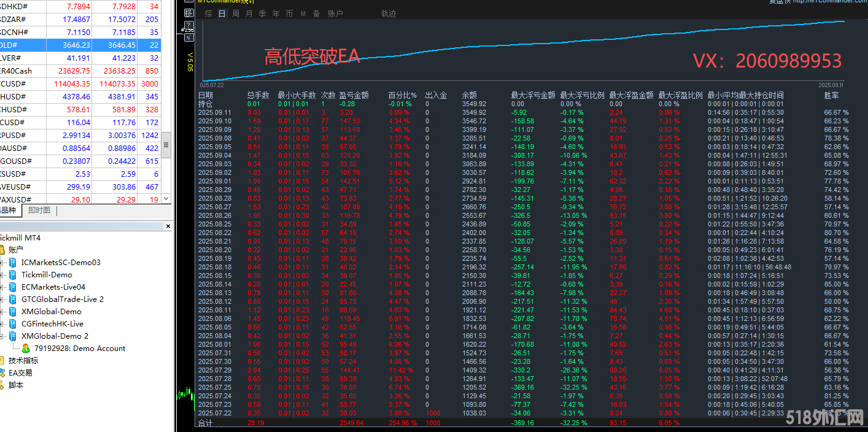Toggle the M button in the statistics toolbar
The height and width of the screenshot is (432, 868).
[x=303, y=13]
